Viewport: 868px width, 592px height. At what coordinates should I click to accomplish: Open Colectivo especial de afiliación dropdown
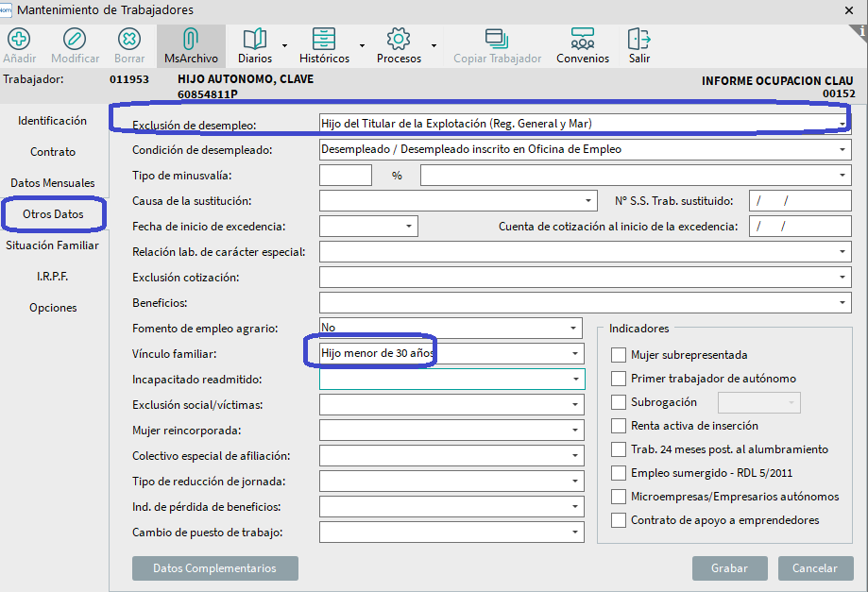(451, 455)
